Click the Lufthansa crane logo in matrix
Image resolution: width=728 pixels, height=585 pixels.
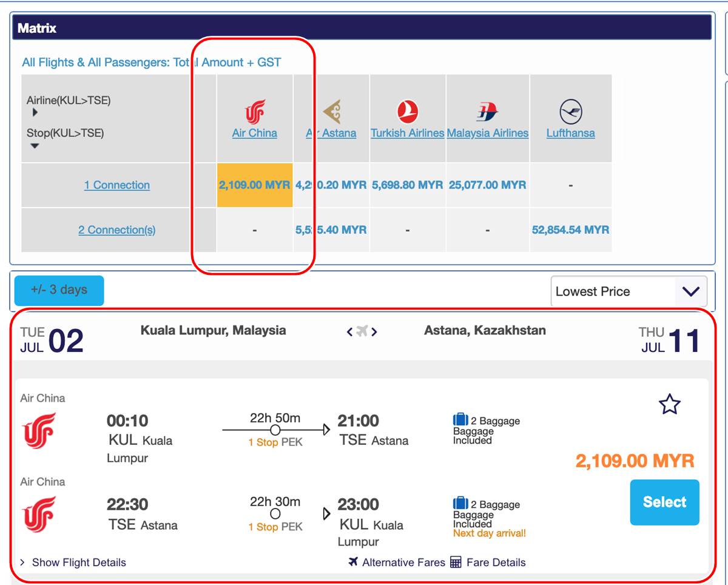570,112
